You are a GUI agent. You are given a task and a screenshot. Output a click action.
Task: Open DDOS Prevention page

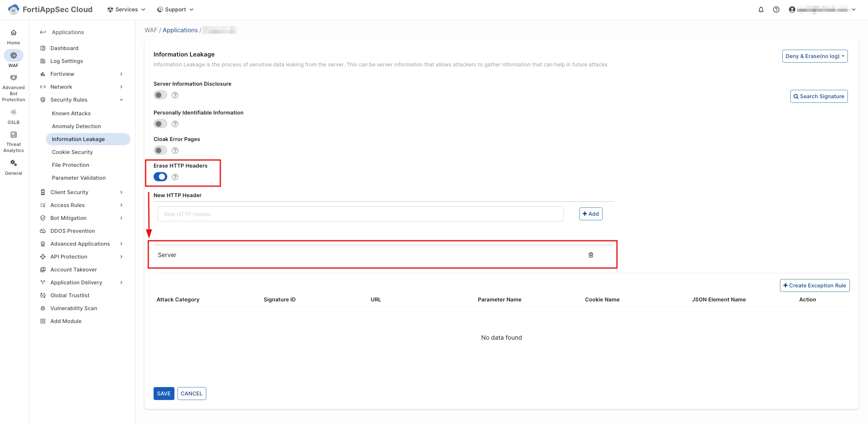(x=72, y=231)
